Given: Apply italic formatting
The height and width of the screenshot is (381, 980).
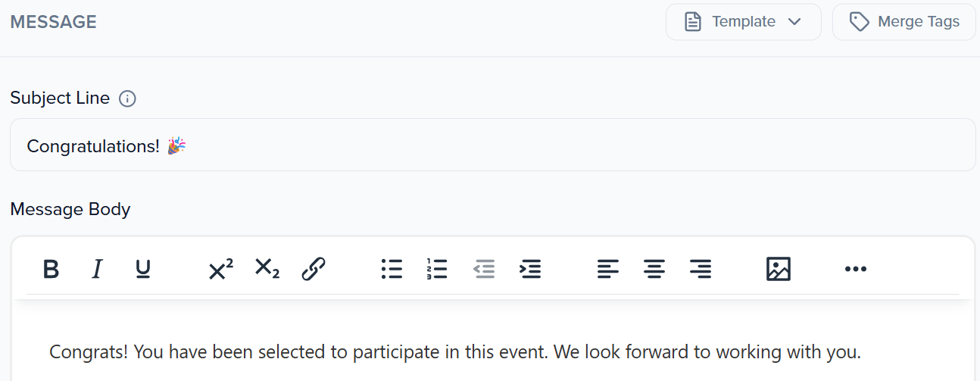Looking at the screenshot, I should tap(97, 269).
